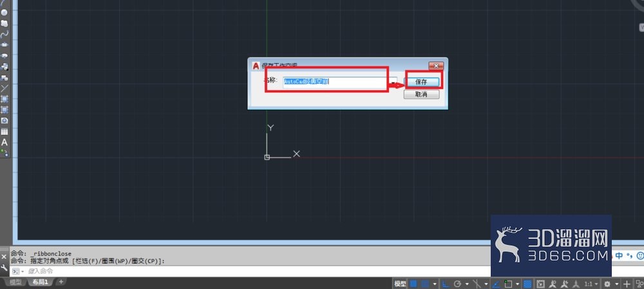Open the workspace name dropdown arrow
Screen dimensions: 644x289
393,83
